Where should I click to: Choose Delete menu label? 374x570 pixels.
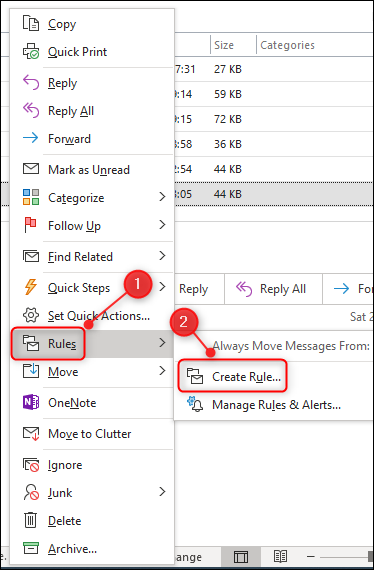coord(64,521)
